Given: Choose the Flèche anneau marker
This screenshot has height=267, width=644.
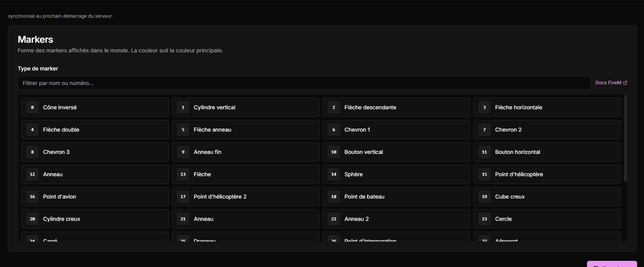Looking at the screenshot, I should 245,130.
